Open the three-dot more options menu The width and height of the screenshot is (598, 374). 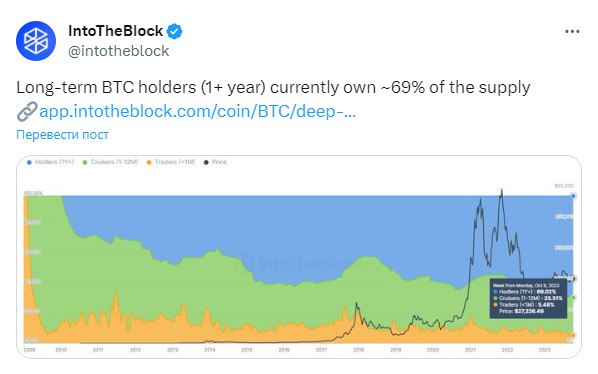(572, 32)
